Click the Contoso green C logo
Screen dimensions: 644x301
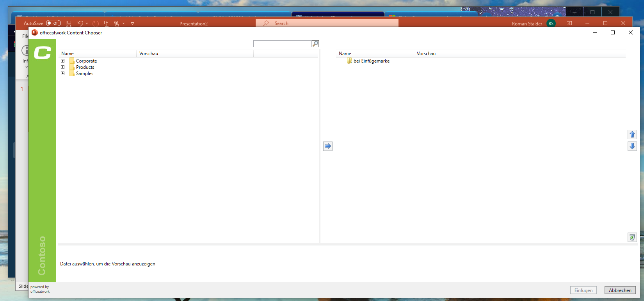click(x=43, y=53)
